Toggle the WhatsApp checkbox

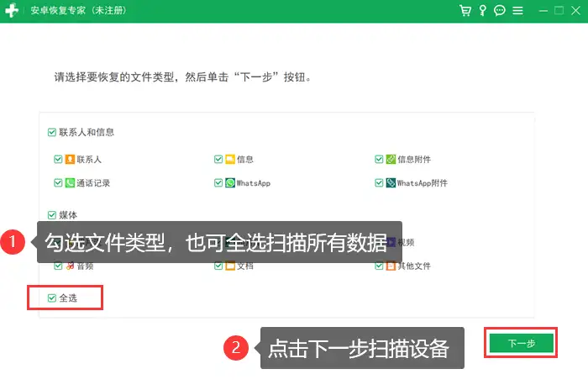point(218,182)
